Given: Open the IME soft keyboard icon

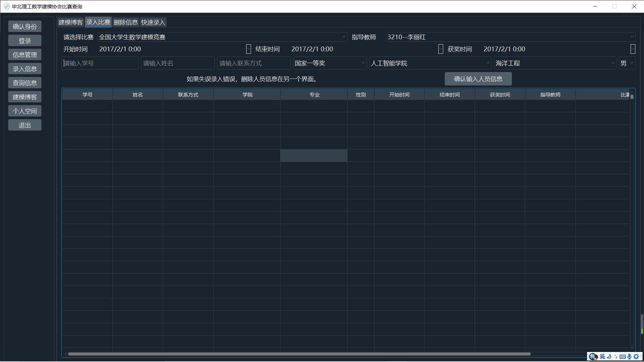Looking at the screenshot, I should pos(623,357).
